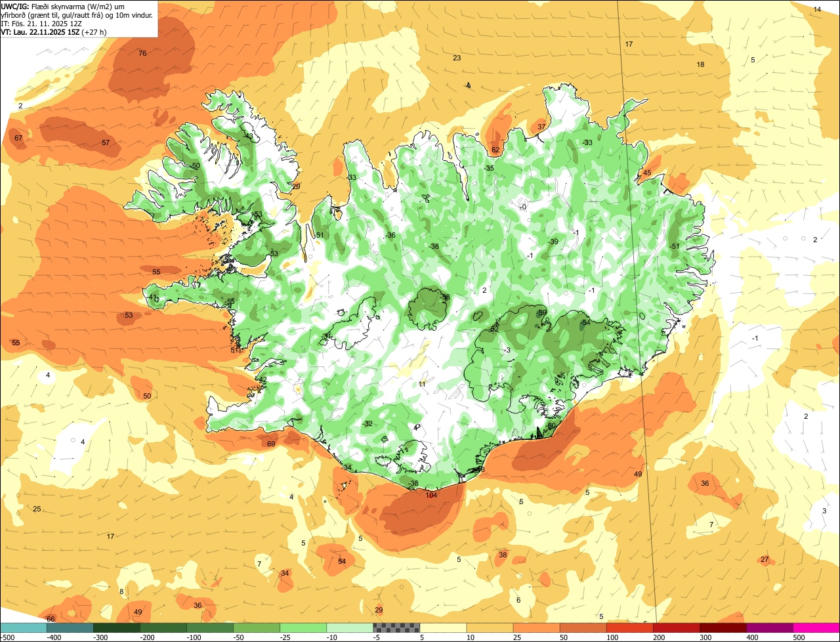Click the value 69 off the southwest coast
Image resolution: width=840 pixels, height=642 pixels.
point(271,444)
